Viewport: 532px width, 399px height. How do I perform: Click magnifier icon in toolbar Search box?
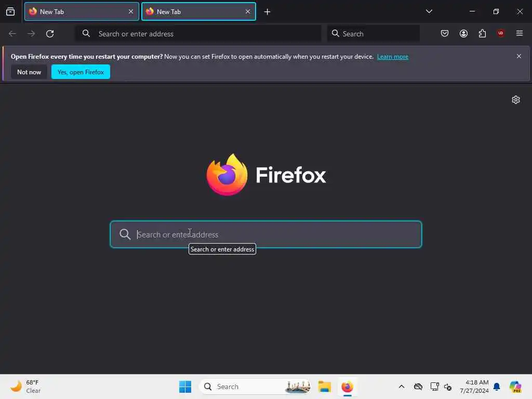[x=335, y=33]
